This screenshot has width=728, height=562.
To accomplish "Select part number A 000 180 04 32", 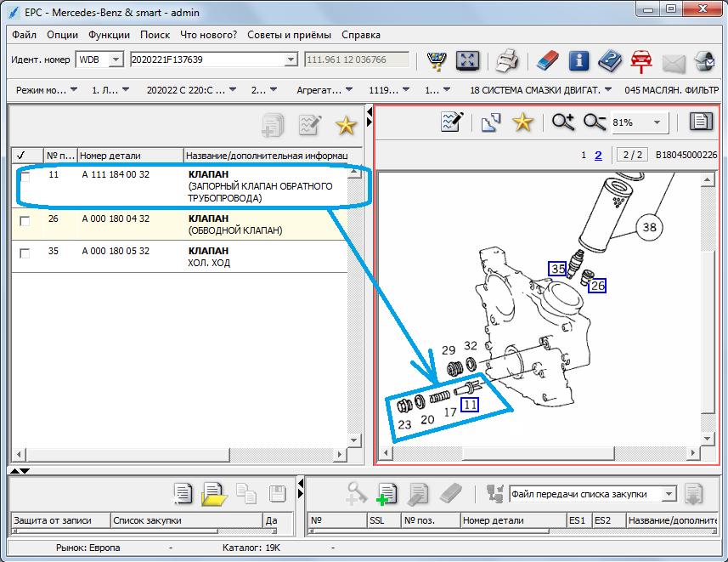I will pyautogui.click(x=116, y=219).
